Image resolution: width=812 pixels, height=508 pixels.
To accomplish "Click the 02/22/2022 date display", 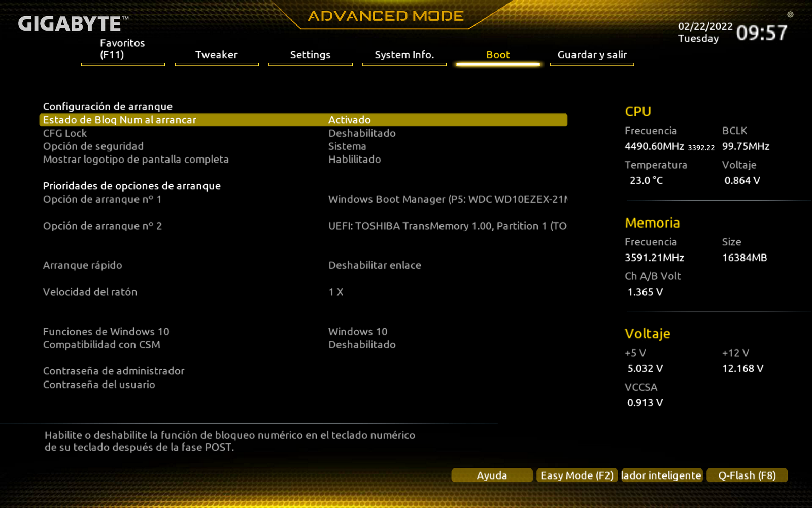I will click(x=705, y=26).
